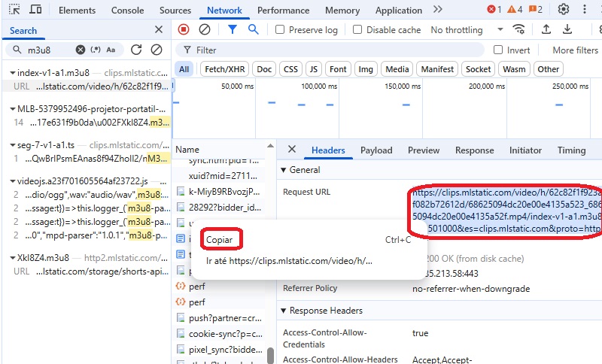Sort requests by Name column arrow

click(x=270, y=146)
